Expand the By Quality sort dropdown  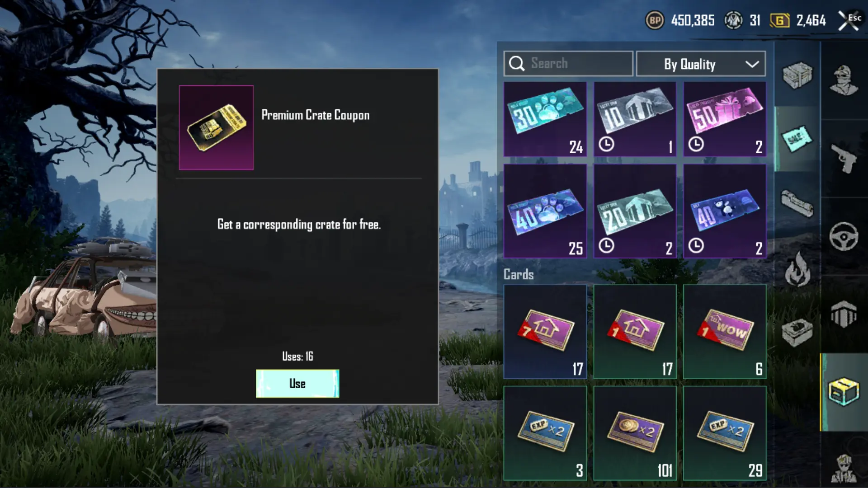[701, 64]
